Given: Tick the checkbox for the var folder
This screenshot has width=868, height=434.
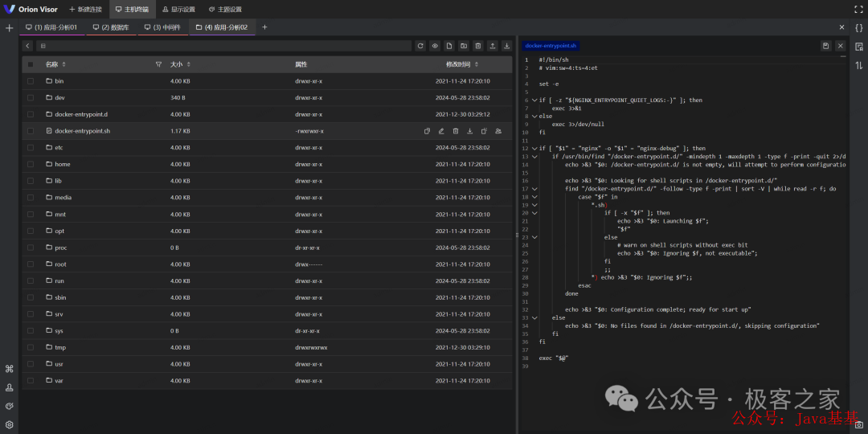Looking at the screenshot, I should 31,381.
